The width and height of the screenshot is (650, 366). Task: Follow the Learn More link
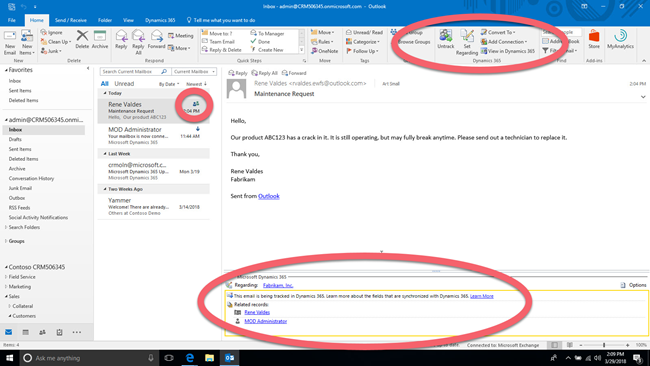pyautogui.click(x=481, y=296)
